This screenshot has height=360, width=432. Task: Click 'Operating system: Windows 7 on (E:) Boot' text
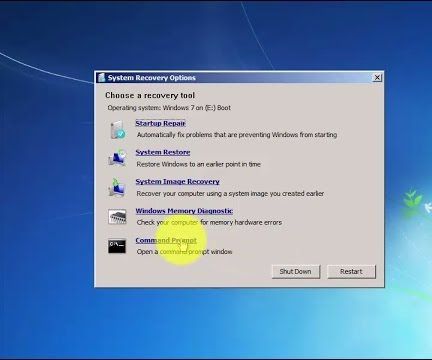(169, 108)
